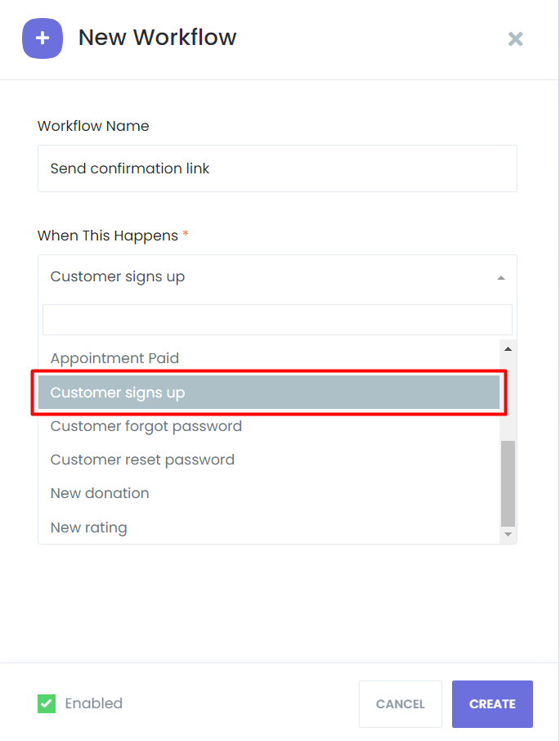The image size is (560, 741).
Task: Click the collapse arrow on the trigger dropdown
Action: coord(500,276)
